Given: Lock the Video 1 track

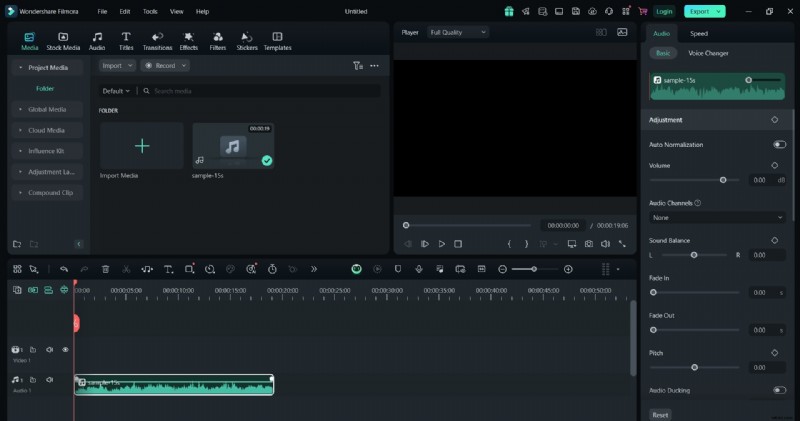Looking at the screenshot, I should pyautogui.click(x=33, y=350).
